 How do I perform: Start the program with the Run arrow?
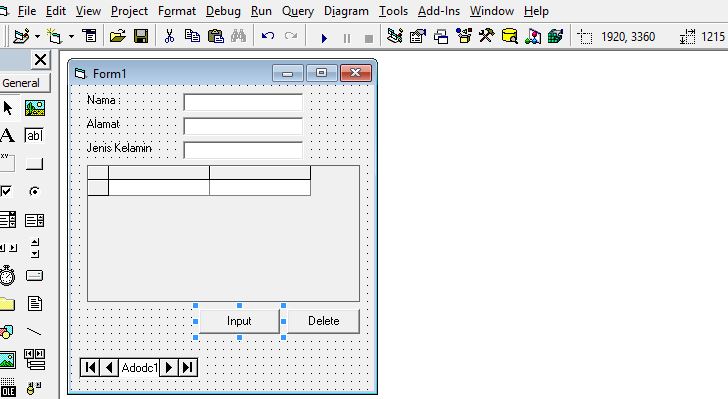tap(324, 38)
